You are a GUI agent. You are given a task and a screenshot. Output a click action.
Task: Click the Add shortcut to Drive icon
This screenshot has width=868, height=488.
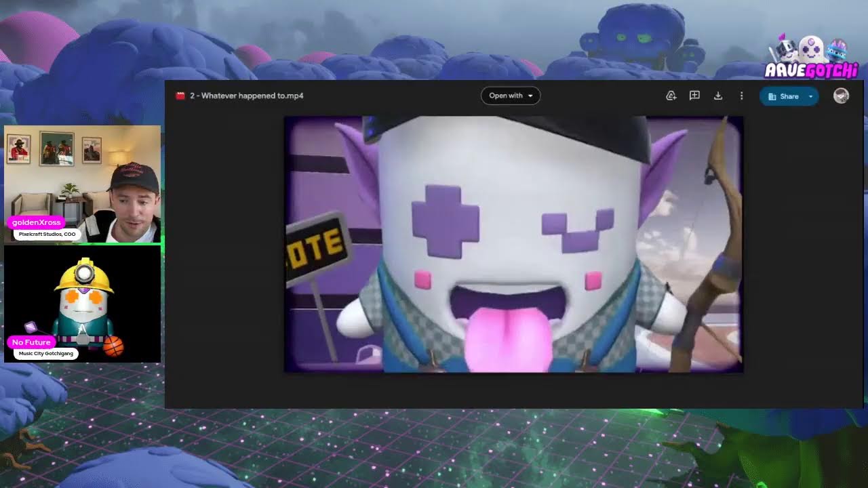(x=671, y=96)
